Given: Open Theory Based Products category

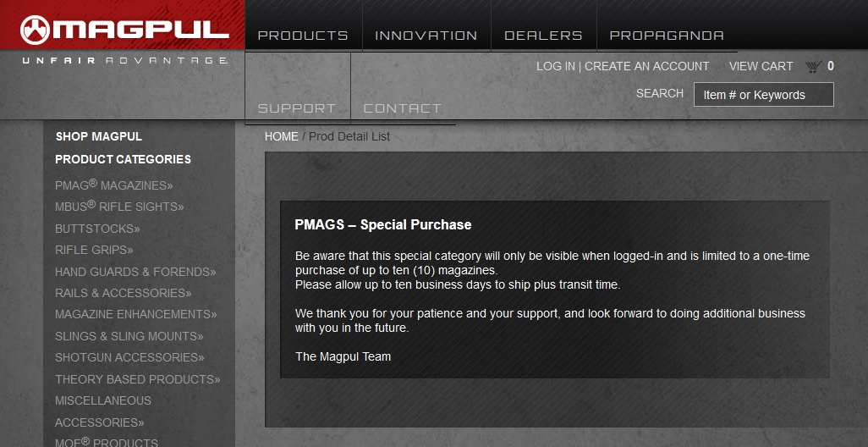Looking at the screenshot, I should tap(137, 379).
